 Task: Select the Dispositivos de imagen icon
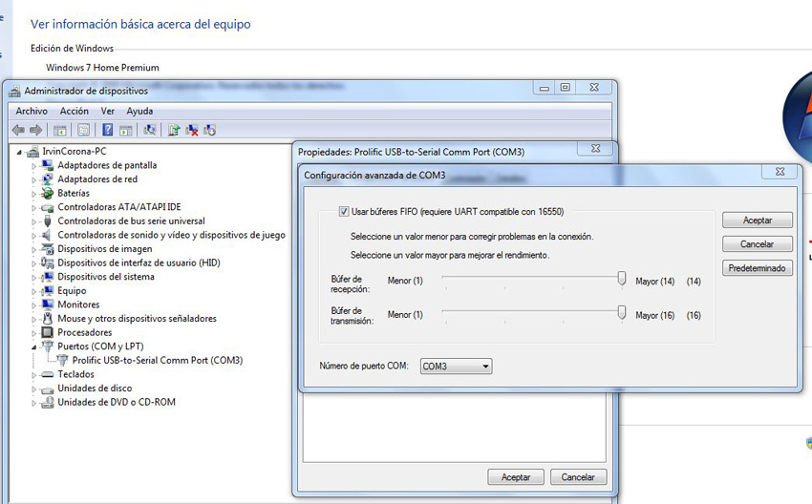48,249
